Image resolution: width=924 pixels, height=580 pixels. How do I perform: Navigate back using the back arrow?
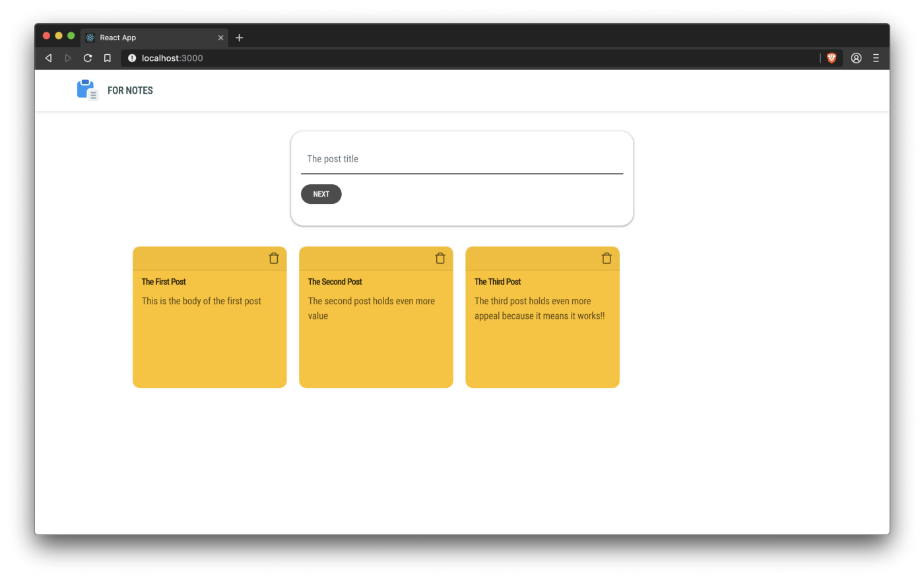click(x=48, y=57)
